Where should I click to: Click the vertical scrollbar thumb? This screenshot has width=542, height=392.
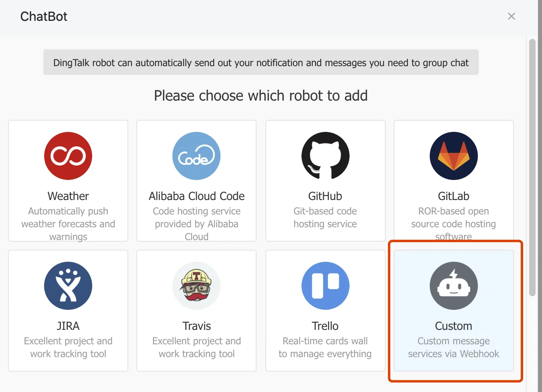coord(532,168)
